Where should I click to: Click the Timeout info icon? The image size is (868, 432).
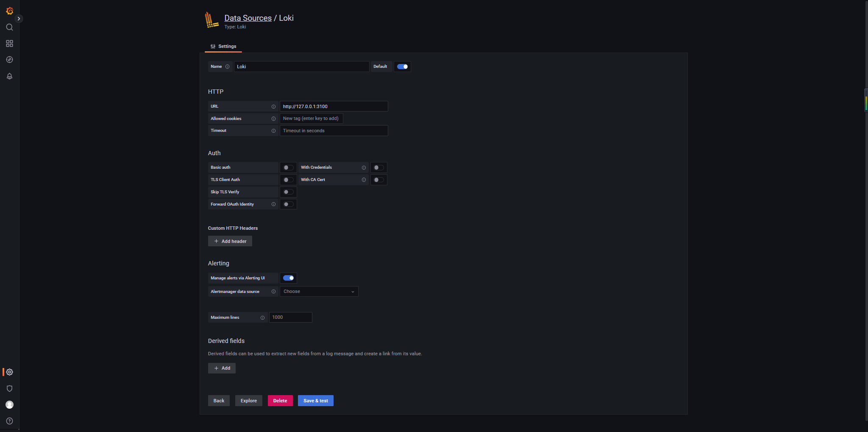273,131
